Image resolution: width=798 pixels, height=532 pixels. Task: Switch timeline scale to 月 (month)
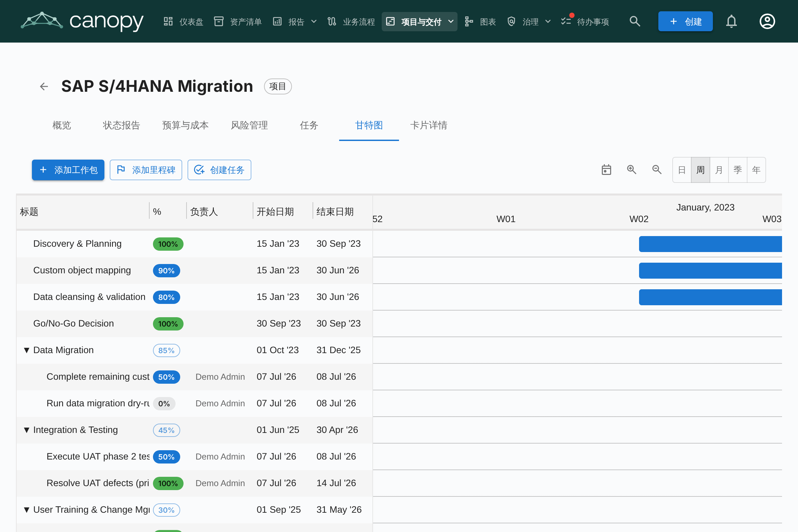tap(719, 170)
